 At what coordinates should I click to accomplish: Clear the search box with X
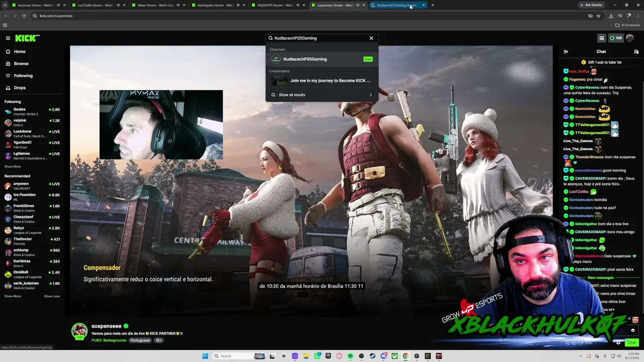371,38
